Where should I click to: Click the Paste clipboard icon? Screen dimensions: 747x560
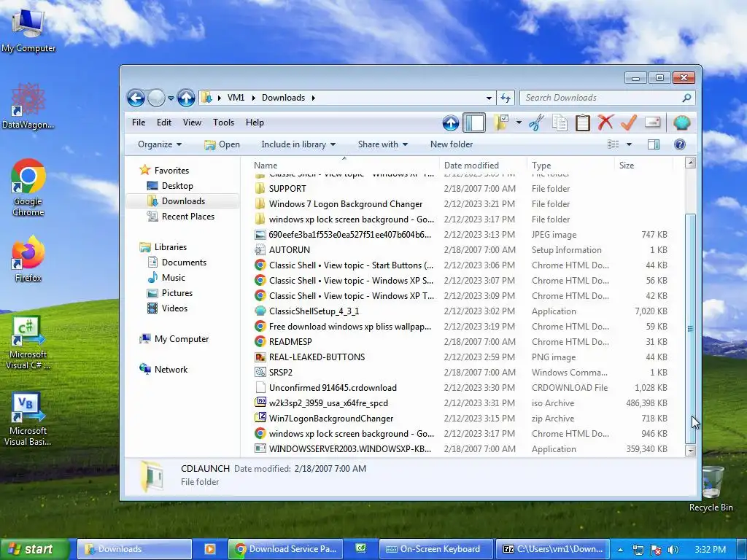coord(582,122)
